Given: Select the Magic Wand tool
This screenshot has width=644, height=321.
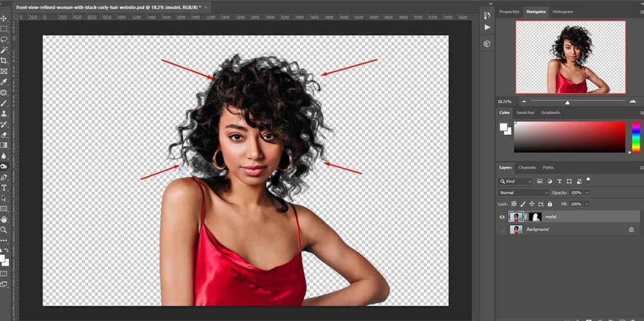Looking at the screenshot, I should [x=4, y=50].
